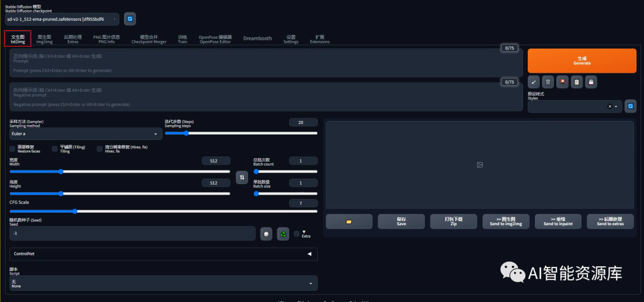Open the Dreambooth tab
The width and height of the screenshot is (644, 302).
click(x=258, y=38)
